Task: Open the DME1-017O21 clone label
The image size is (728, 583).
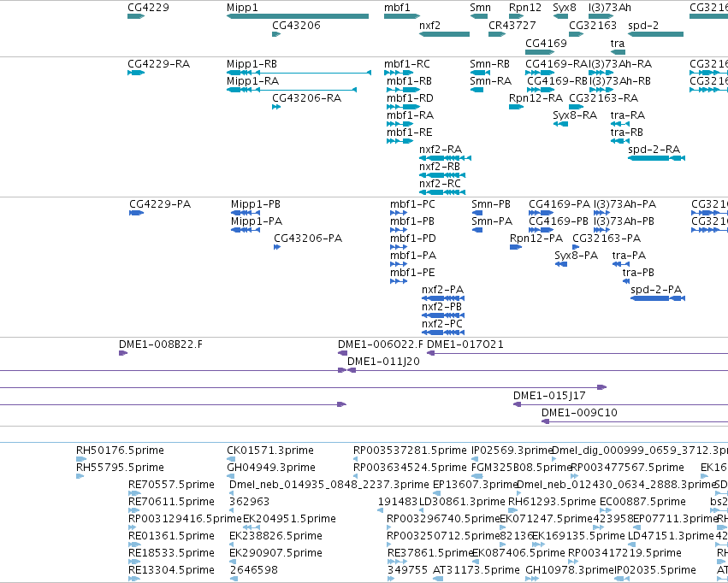Action: 465,344
